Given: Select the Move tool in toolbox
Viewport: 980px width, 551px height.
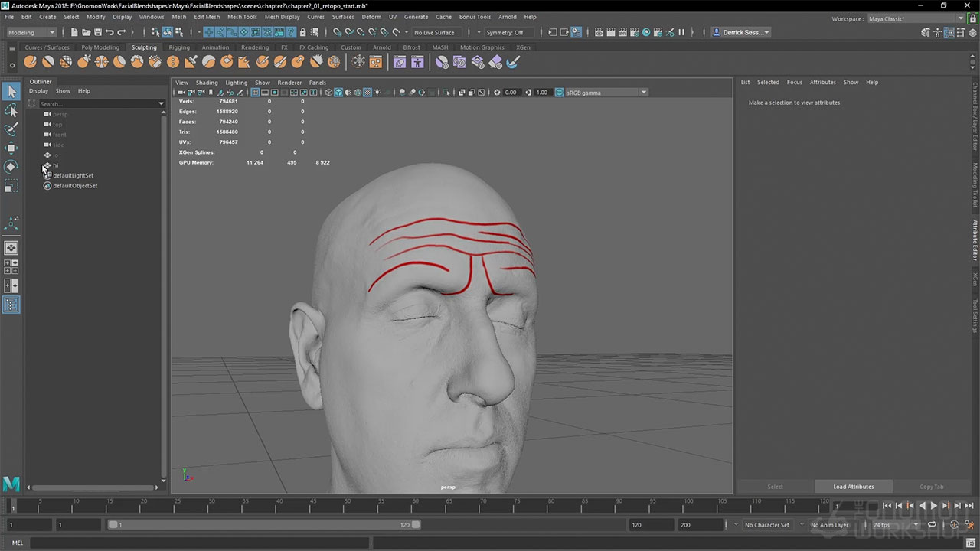Looking at the screenshot, I should (11, 148).
